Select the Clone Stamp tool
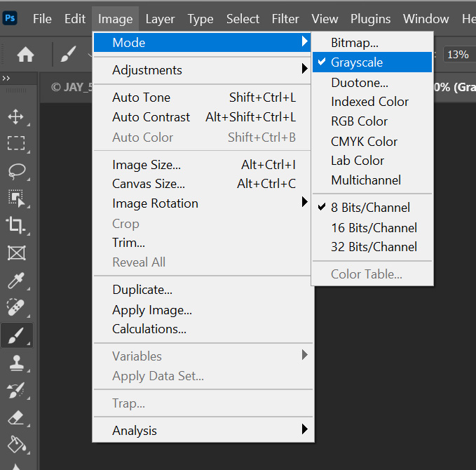Screen dimensions: 476x470 [16, 363]
